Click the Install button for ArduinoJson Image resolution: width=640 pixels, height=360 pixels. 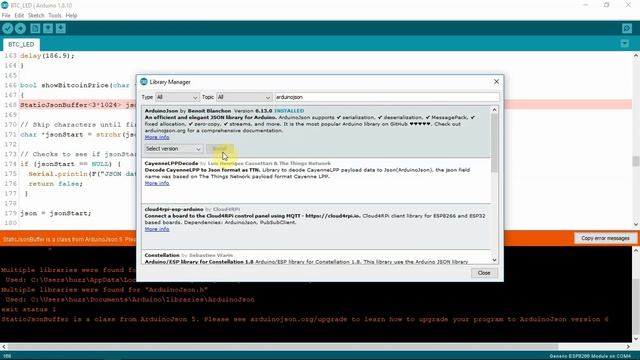point(220,149)
